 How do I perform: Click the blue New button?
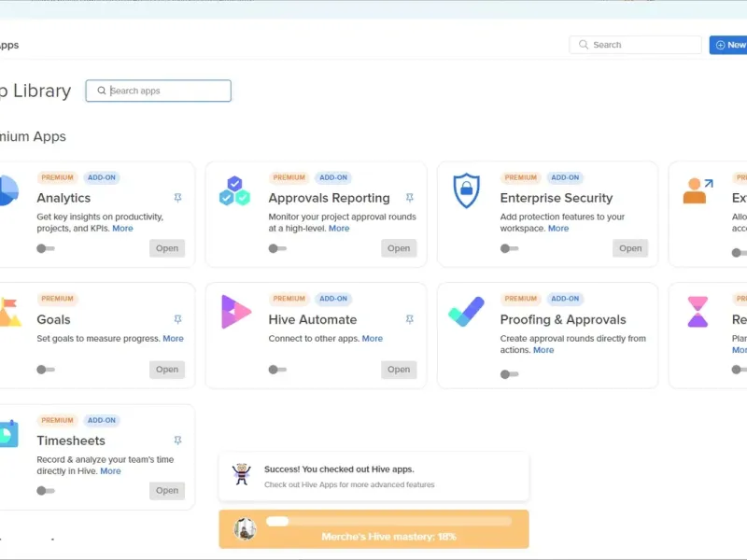(729, 45)
